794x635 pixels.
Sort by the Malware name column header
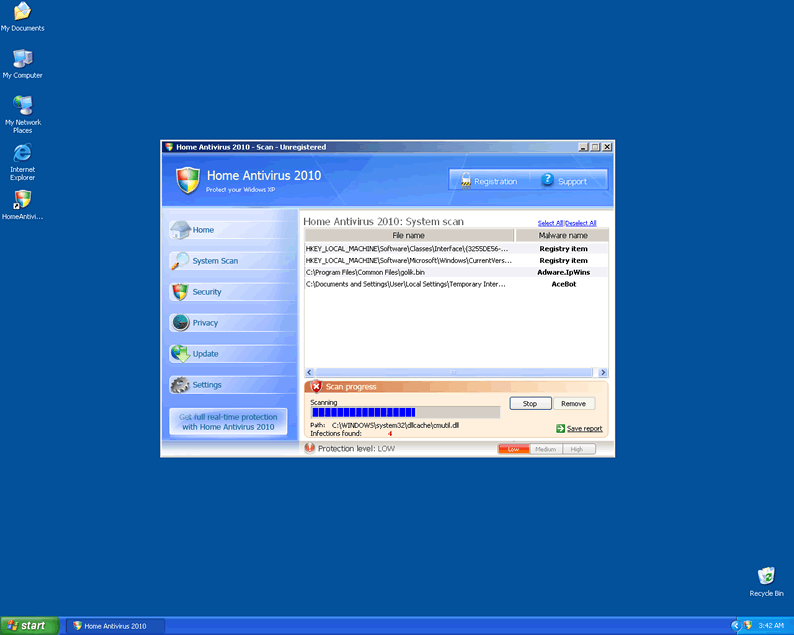(x=562, y=235)
